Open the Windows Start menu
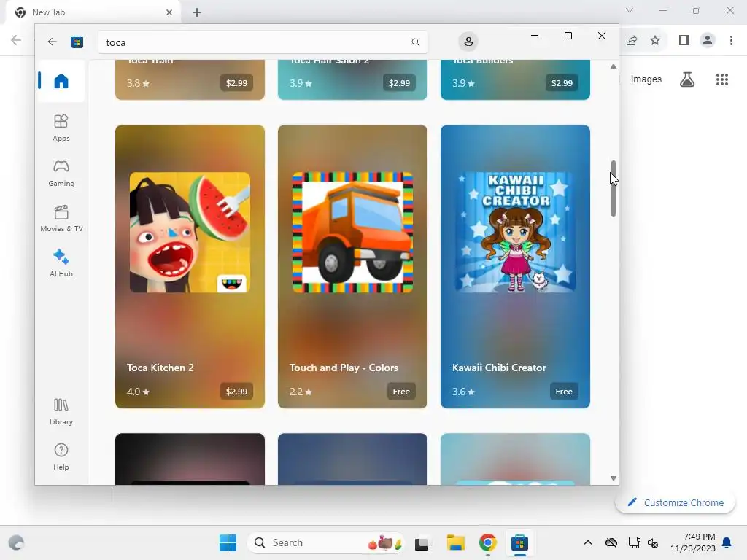Image resolution: width=747 pixels, height=560 pixels. 228,542
